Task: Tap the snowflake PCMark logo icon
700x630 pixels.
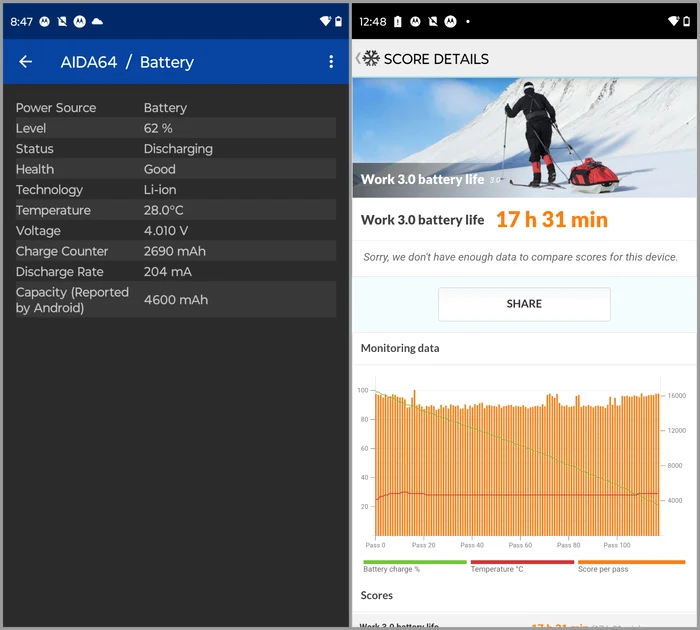Action: [371, 58]
